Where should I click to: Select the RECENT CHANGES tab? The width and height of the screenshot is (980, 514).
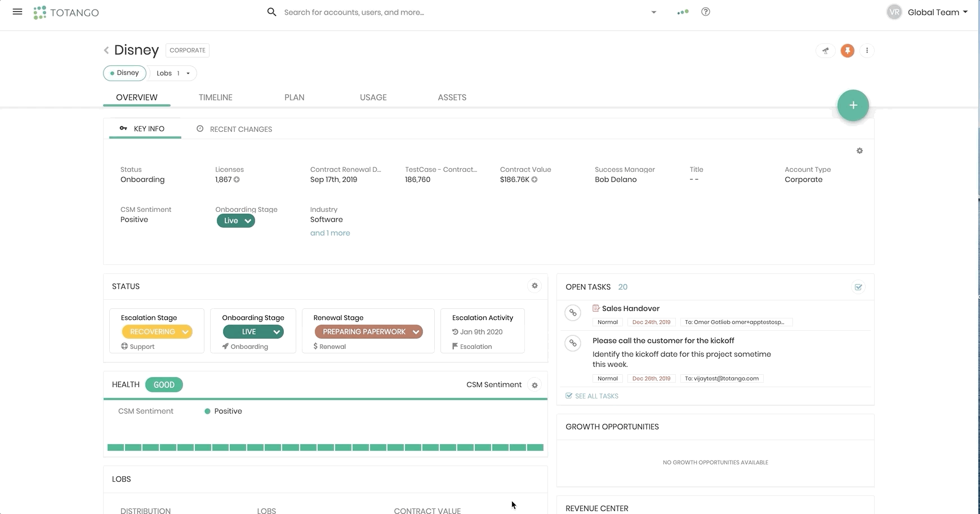coord(234,129)
